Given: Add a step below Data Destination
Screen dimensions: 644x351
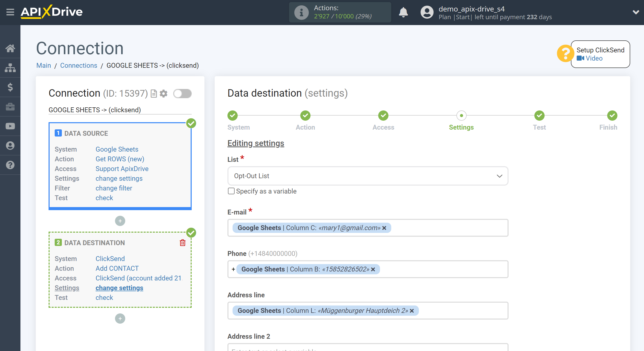Looking at the screenshot, I should pos(120,319).
